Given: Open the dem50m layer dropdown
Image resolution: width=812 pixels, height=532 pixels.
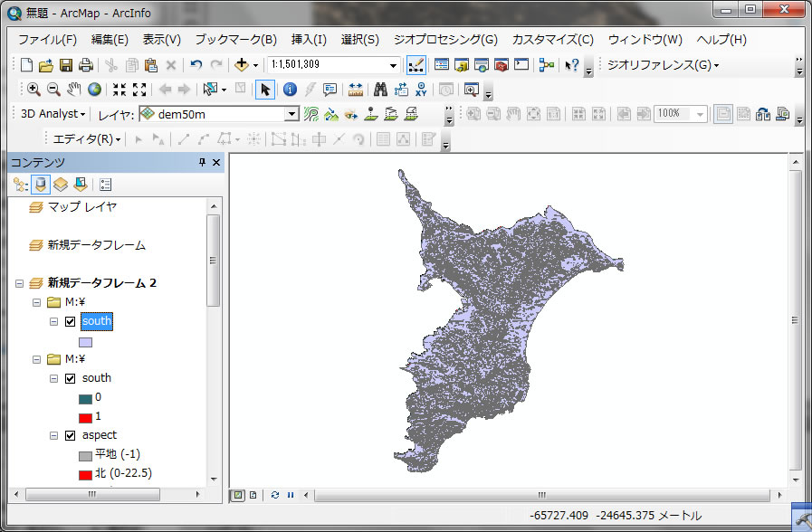Looking at the screenshot, I should (291, 115).
